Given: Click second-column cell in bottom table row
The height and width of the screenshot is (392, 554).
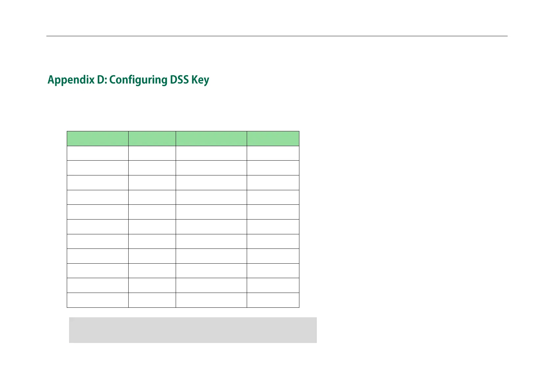Looking at the screenshot, I should point(152,300).
